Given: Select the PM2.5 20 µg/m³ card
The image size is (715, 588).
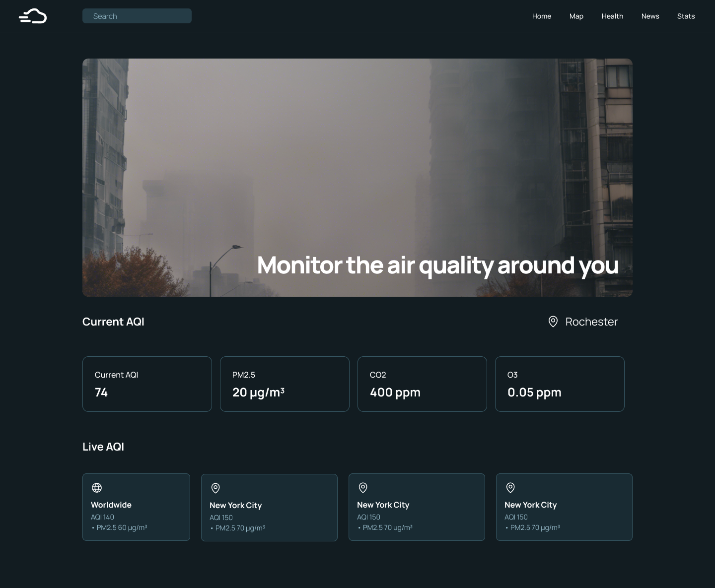Looking at the screenshot, I should point(285,384).
